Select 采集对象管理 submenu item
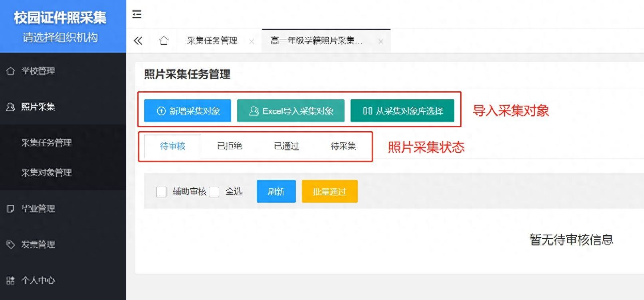This screenshot has width=644, height=300. pos(46,173)
